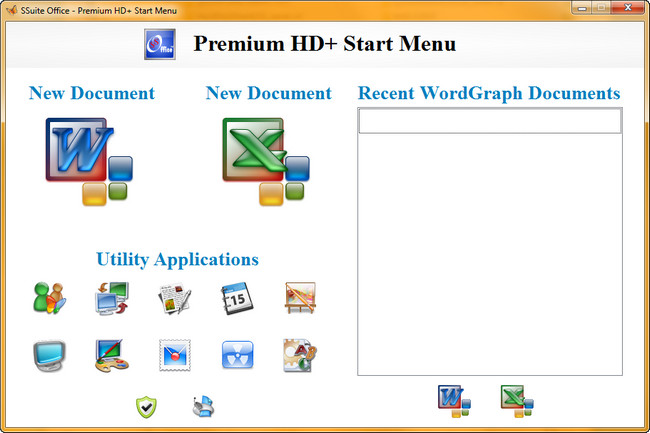Image resolution: width=650 pixels, height=433 pixels.
Task: Click the blue radiation symbol utility icon
Action: point(238,355)
